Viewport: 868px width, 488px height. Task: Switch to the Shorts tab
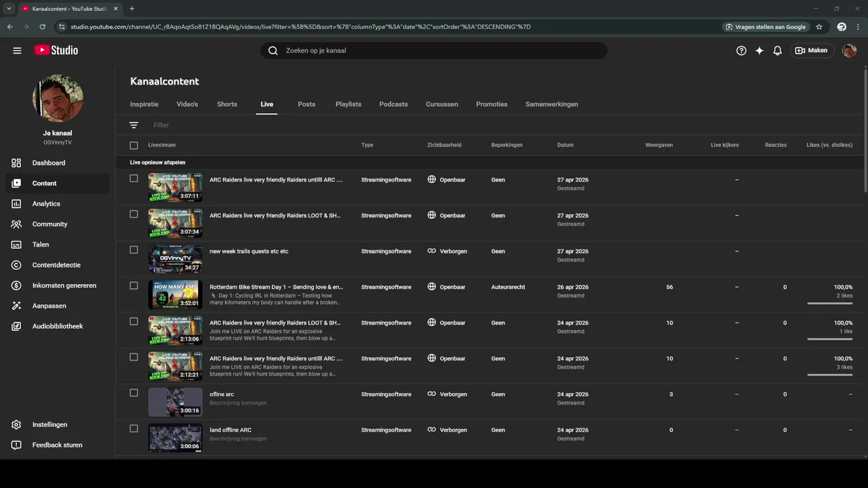226,104
